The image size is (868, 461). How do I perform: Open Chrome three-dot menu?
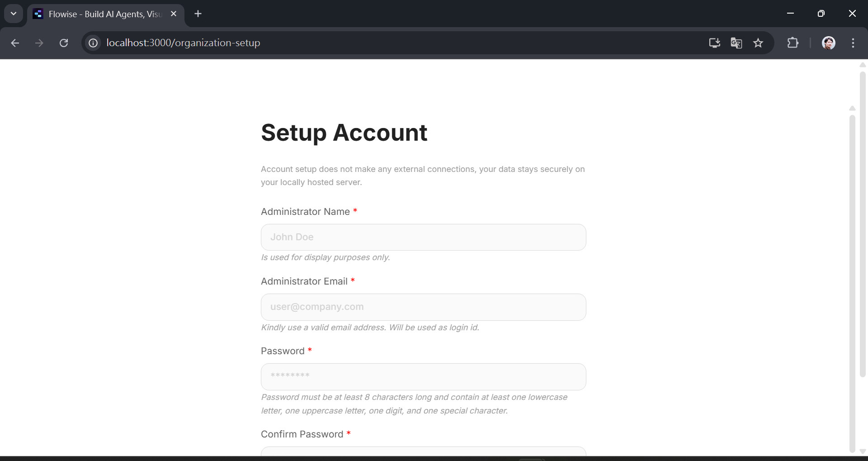coord(853,43)
